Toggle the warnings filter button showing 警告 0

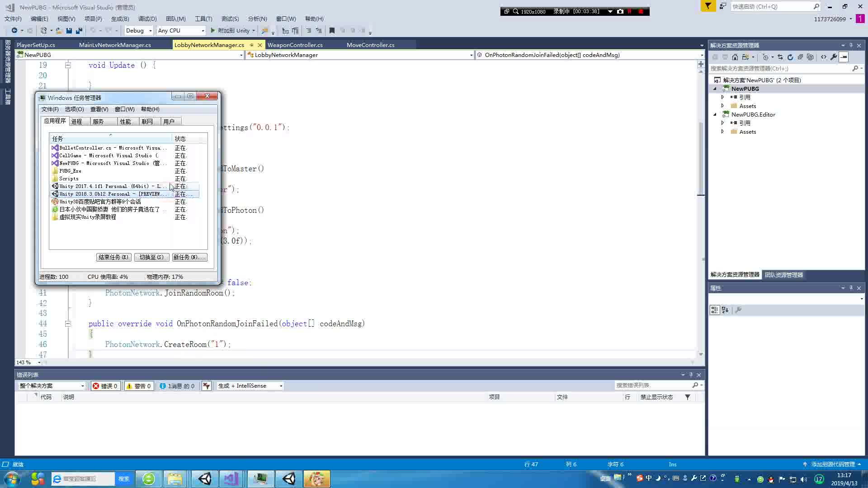click(x=139, y=386)
